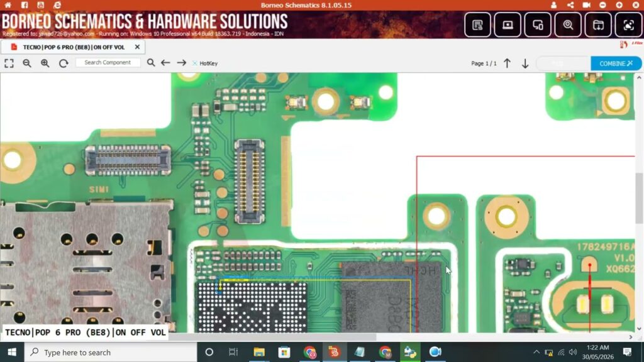
Task: Click the laptop screen header button
Action: 508,25
